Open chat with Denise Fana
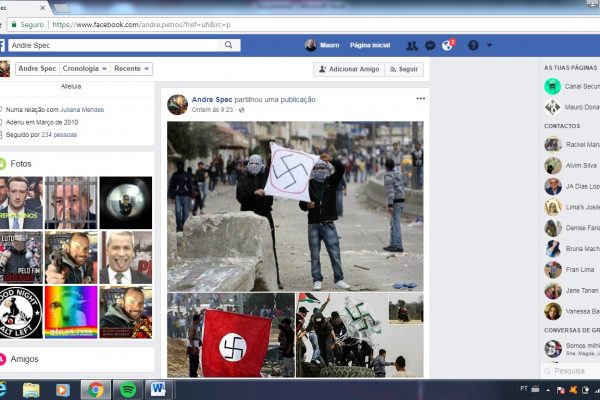Screen dimensions: 600x400 pos(572,228)
